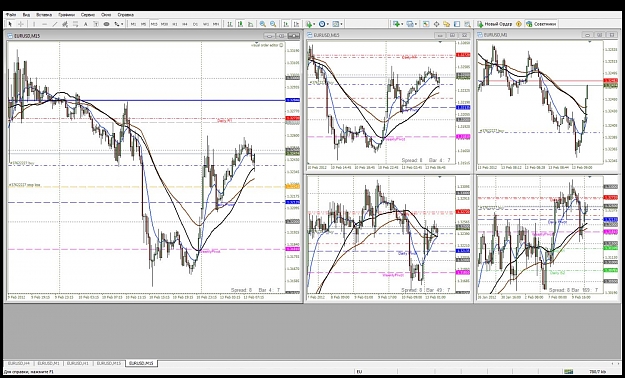Open the indicators list dropdown
Image resolution: width=625 pixels, height=378 pixels.
311,24
